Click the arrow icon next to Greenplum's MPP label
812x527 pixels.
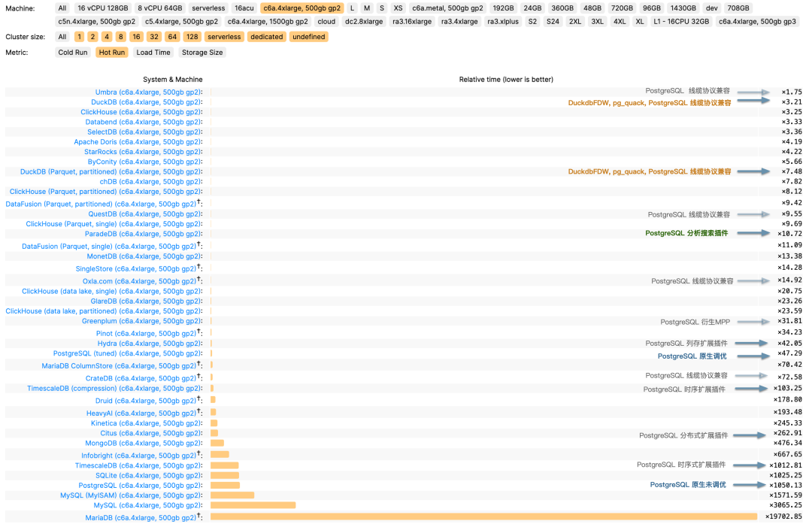click(754, 321)
